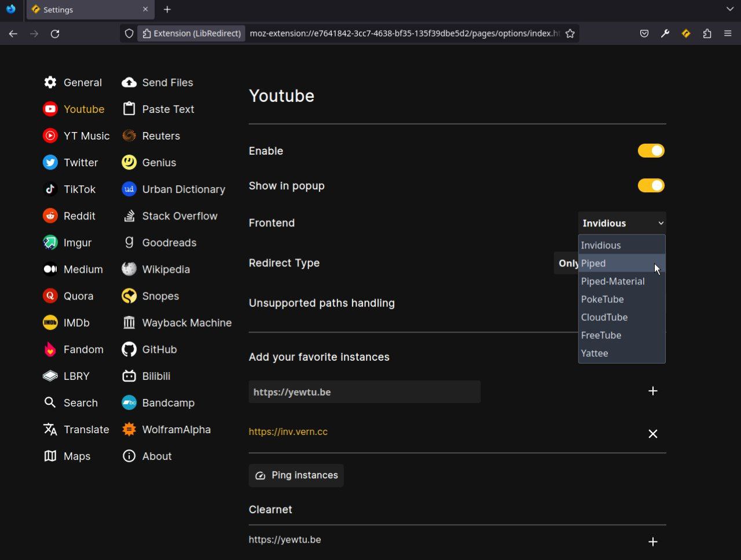Select the Reddit icon in sidebar

tap(50, 216)
